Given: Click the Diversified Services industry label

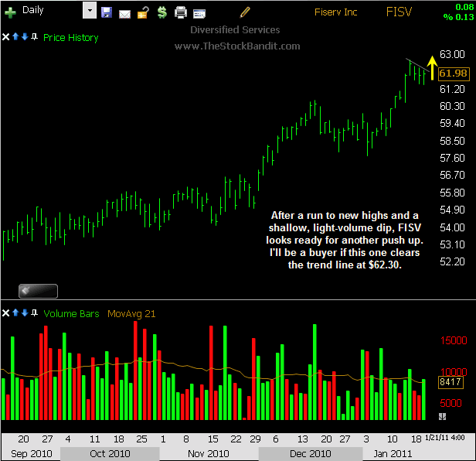Looking at the screenshot, I should (235, 30).
